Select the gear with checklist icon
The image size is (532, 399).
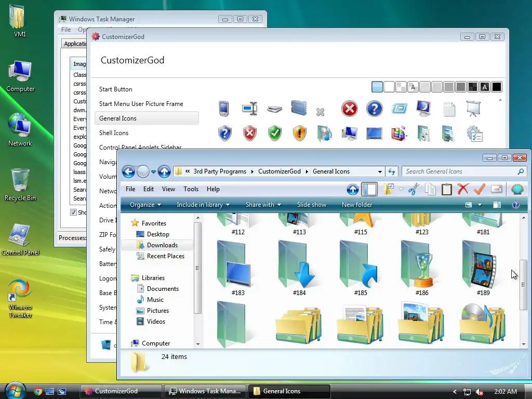474,134
